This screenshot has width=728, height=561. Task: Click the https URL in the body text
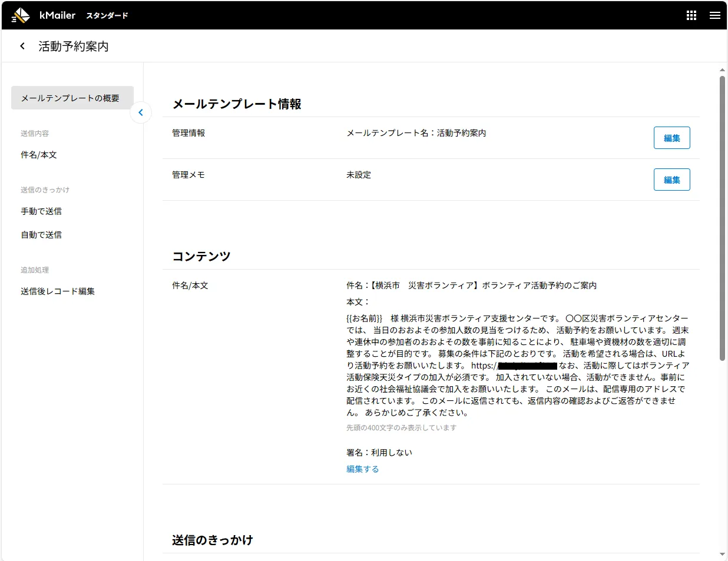[514, 366]
